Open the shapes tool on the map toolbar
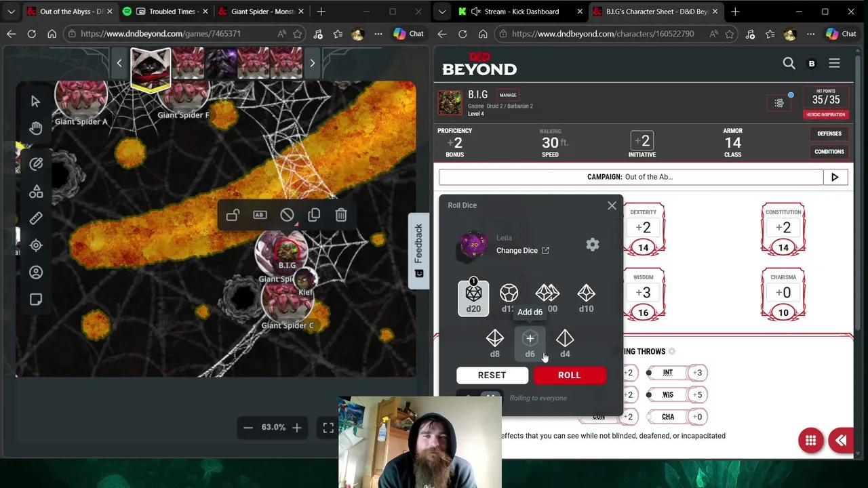868x488 pixels. [35, 191]
